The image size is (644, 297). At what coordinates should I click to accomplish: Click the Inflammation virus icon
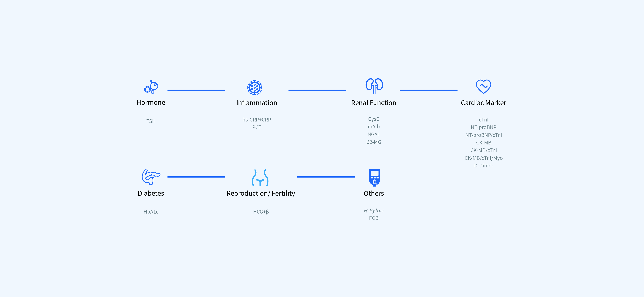(x=255, y=88)
